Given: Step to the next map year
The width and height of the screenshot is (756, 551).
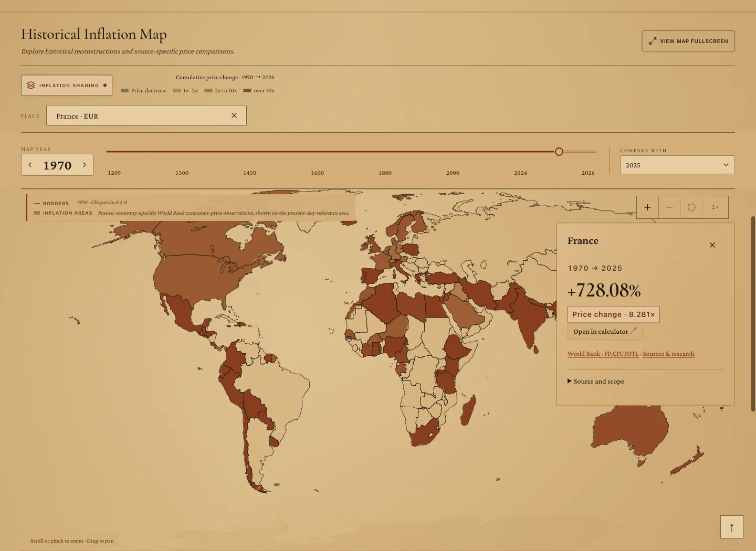Looking at the screenshot, I should [x=84, y=165].
